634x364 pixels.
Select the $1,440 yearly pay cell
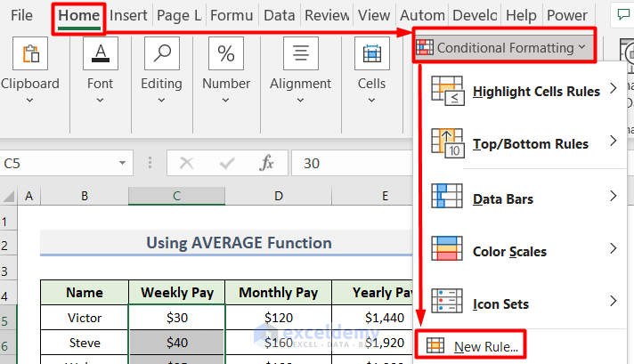372,318
